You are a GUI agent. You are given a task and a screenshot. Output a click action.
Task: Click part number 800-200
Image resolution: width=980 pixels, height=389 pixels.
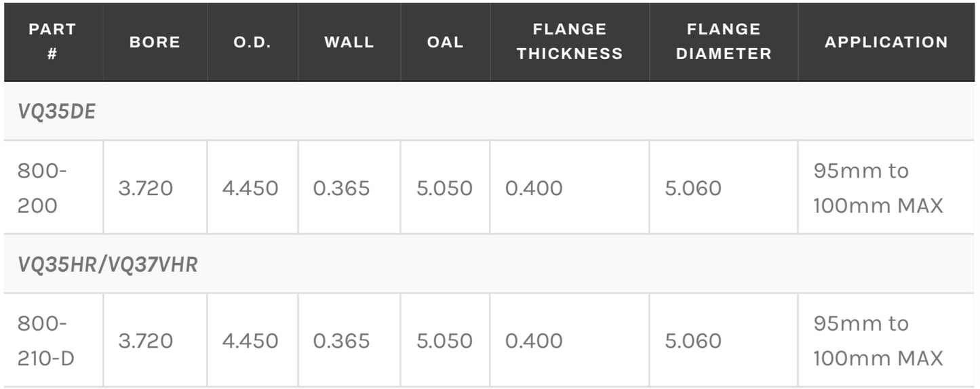[42, 188]
